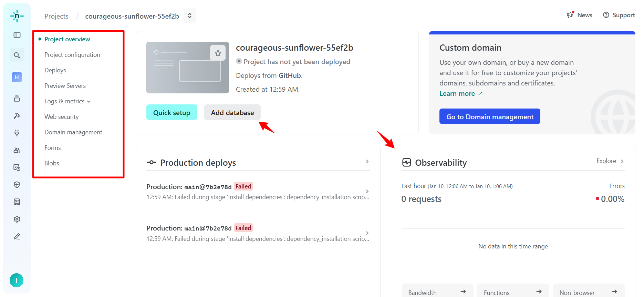
Task: Open the user avatar I
Action: coord(17,280)
